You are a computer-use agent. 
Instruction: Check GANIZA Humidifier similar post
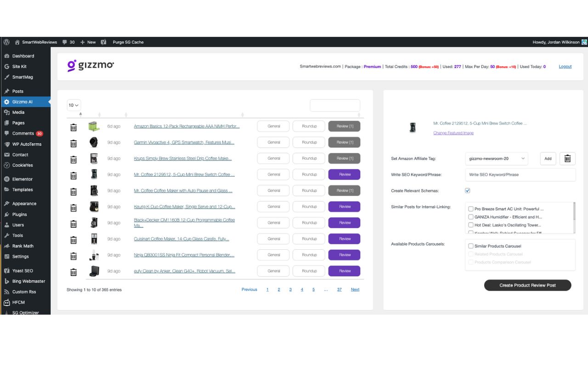[x=471, y=217]
